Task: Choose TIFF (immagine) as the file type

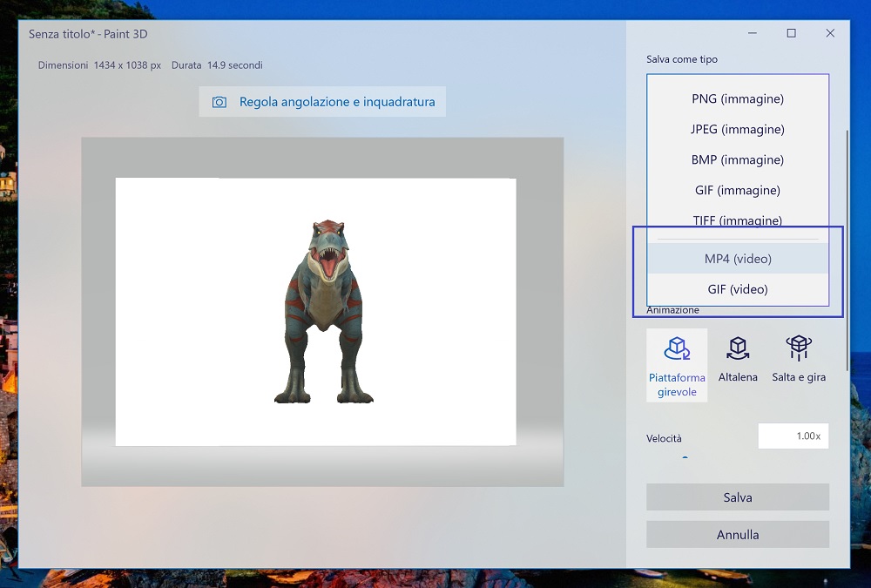Action: pyautogui.click(x=737, y=220)
